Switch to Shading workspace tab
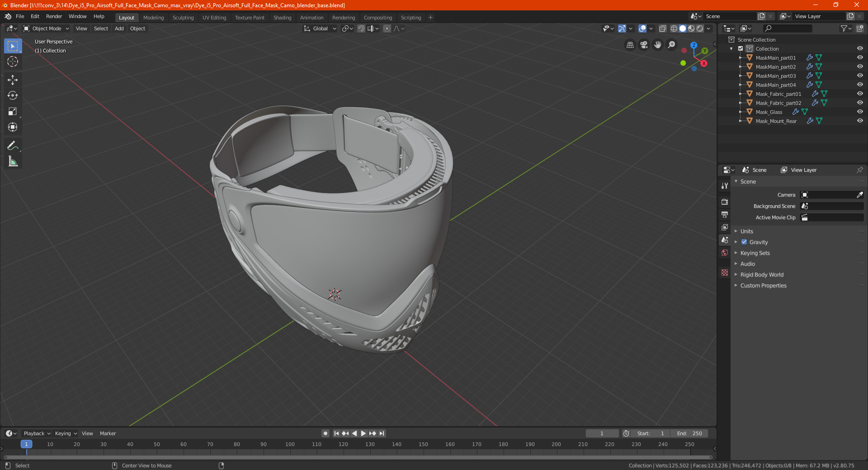The height and width of the screenshot is (470, 868). coord(282,18)
